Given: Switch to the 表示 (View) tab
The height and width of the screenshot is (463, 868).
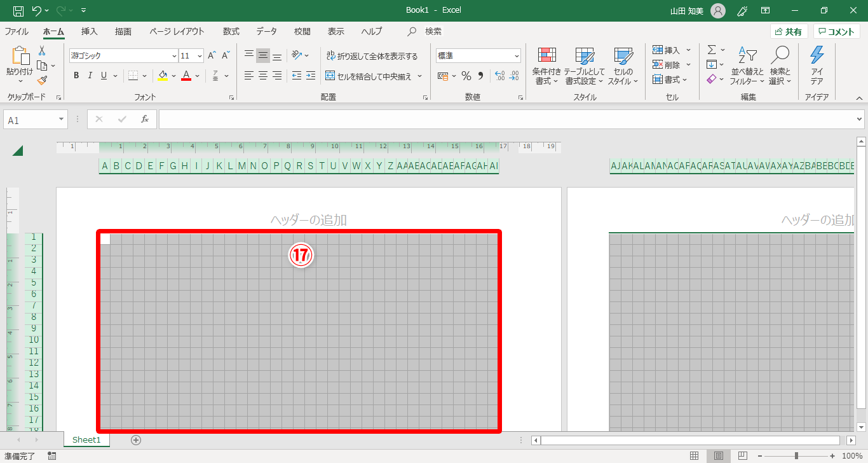Looking at the screenshot, I should point(336,31).
